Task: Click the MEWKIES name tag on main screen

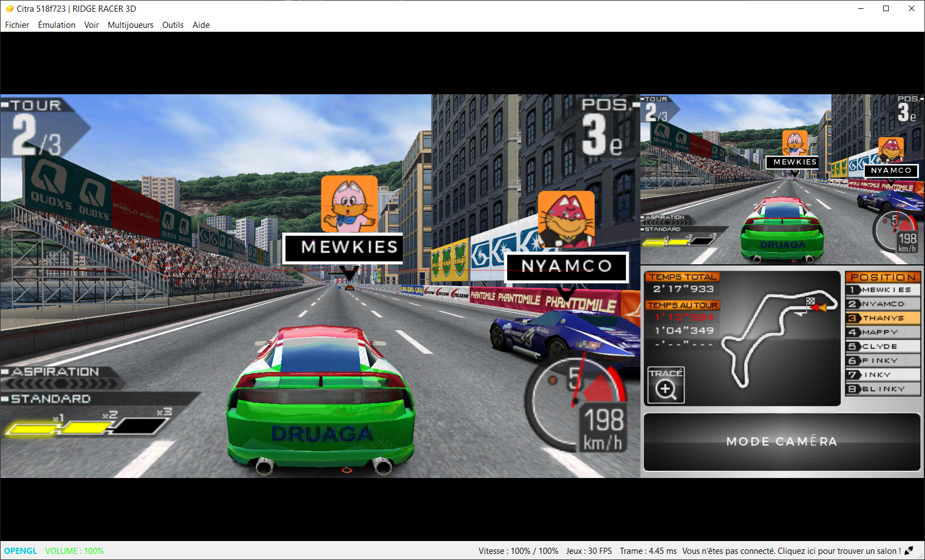Action: pos(343,247)
